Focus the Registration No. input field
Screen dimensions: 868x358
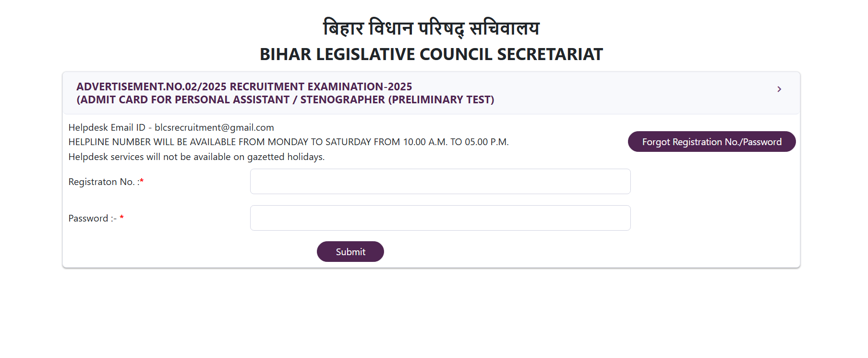point(440,182)
